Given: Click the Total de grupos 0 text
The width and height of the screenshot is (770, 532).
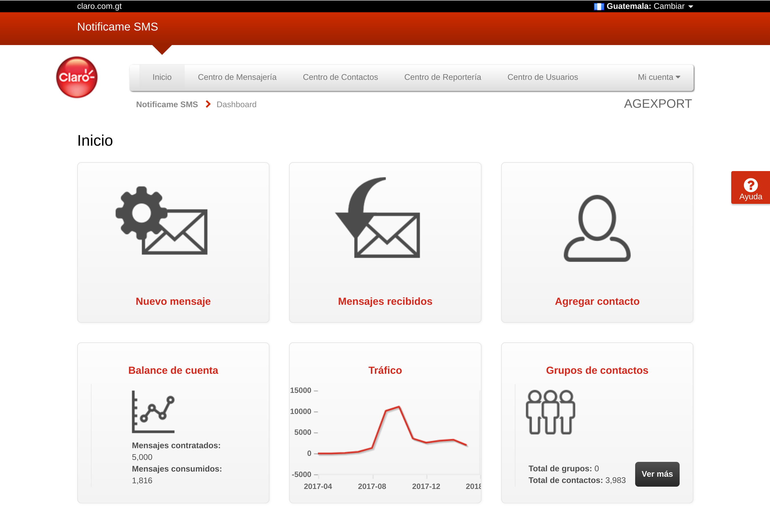Looking at the screenshot, I should click(564, 469).
